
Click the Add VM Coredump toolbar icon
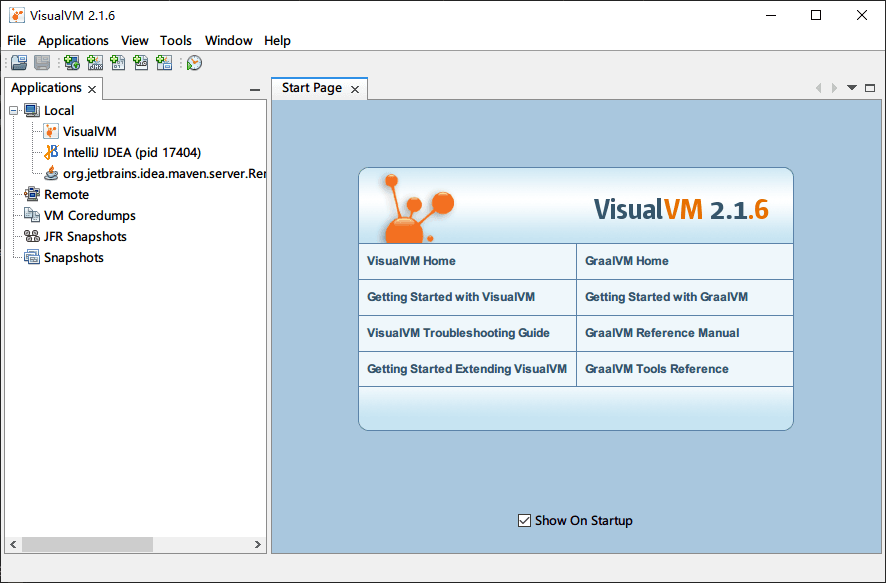(118, 63)
